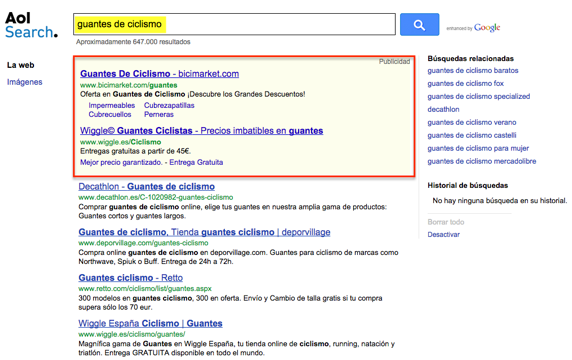
Task: Click Entregas gratuitas a partir de 45€ text
Action: pyautogui.click(x=135, y=151)
